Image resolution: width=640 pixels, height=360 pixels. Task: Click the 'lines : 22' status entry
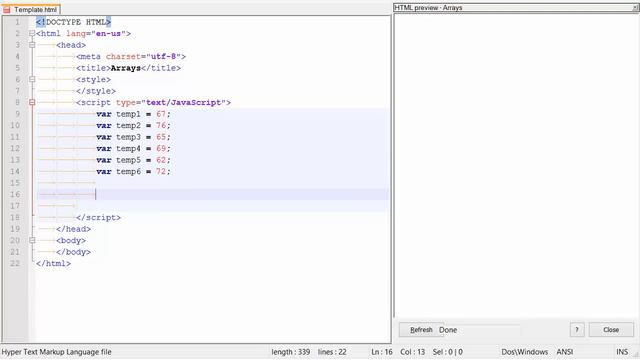click(332, 352)
